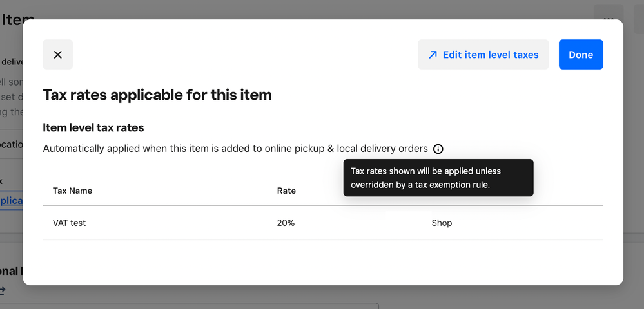The width and height of the screenshot is (644, 309).
Task: Click the input field below the dialog
Action: pyautogui.click(x=193, y=306)
